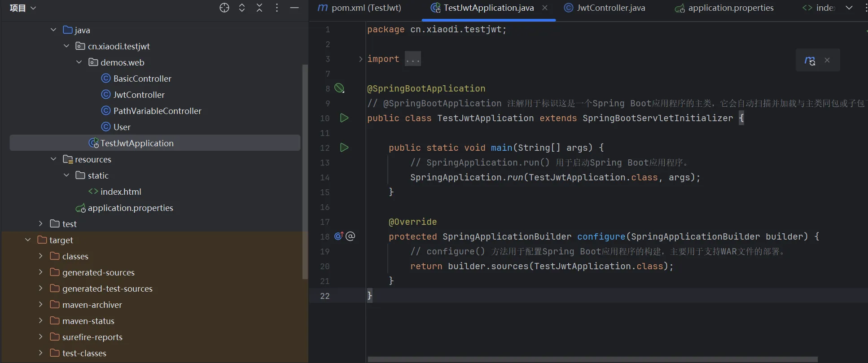Viewport: 868px width, 363px height.
Task: Hide the project panel with minimize dash
Action: tap(294, 8)
